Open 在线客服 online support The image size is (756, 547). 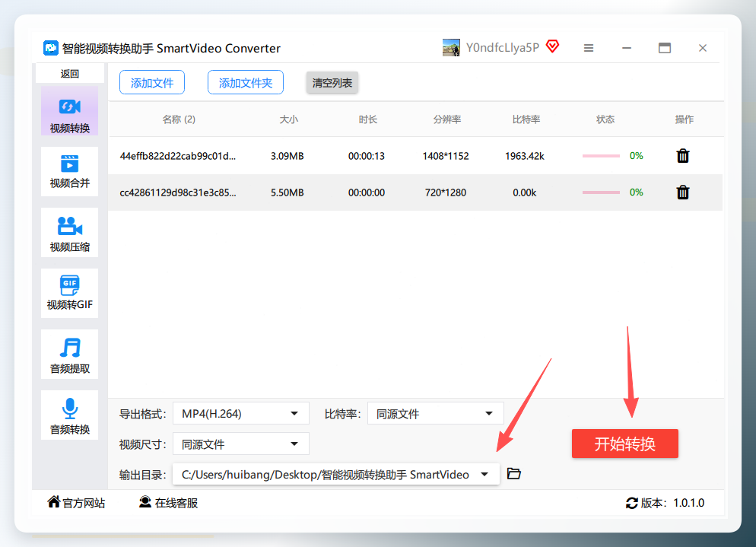click(168, 503)
